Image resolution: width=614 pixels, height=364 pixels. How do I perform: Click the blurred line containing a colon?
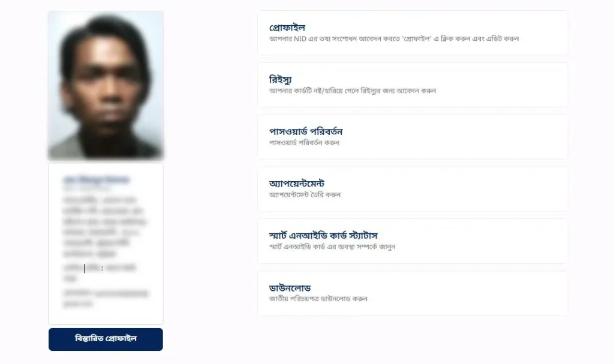point(99,268)
